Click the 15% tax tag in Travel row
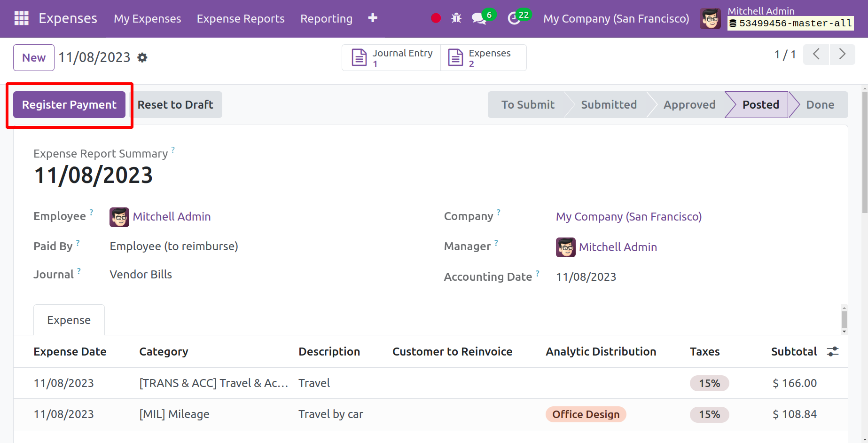 click(709, 383)
